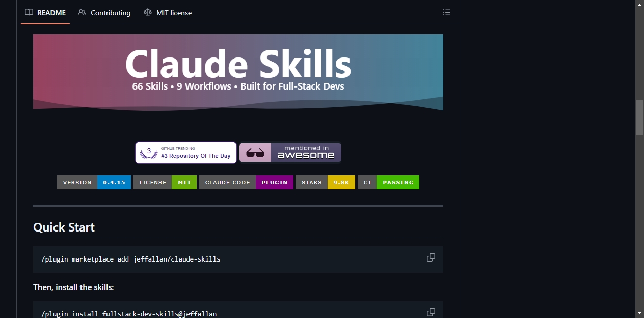Click the license MIT badge
644x318 pixels.
click(x=165, y=182)
